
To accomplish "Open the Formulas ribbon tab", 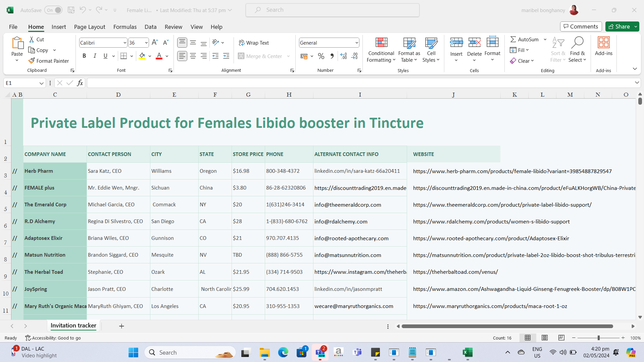I will (125, 27).
